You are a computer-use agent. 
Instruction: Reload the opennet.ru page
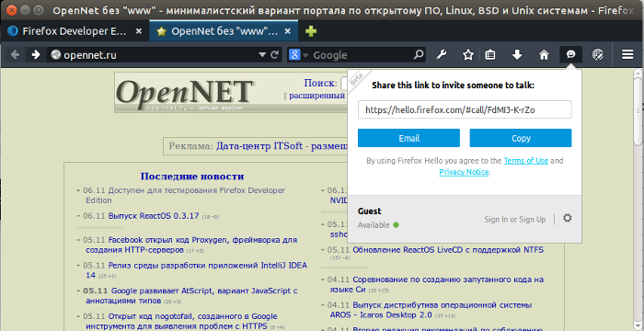[275, 54]
